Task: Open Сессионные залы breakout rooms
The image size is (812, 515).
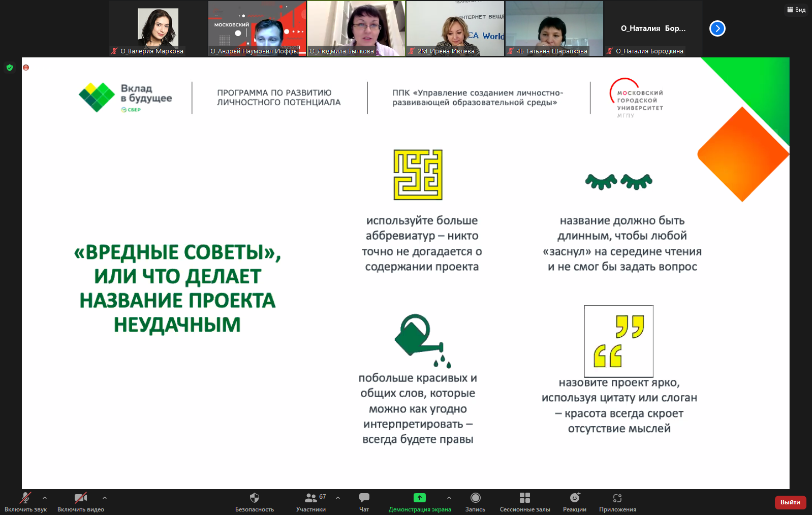Action: [x=525, y=502]
